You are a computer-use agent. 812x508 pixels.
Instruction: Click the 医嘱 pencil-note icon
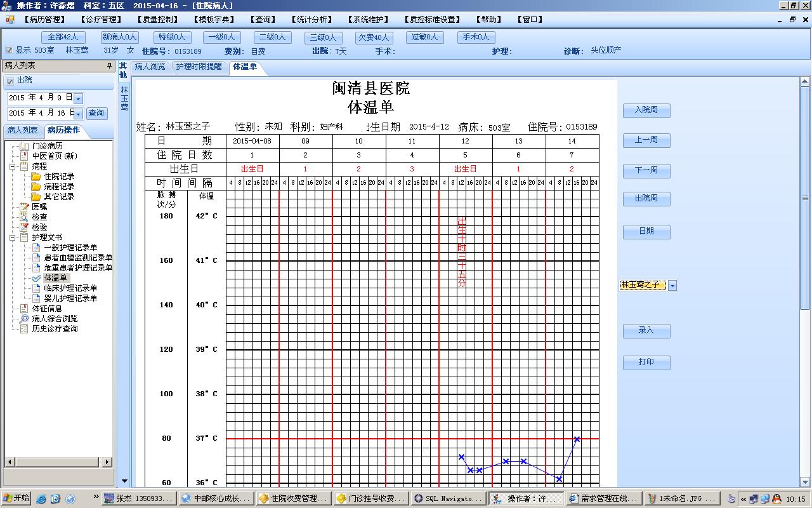point(25,207)
